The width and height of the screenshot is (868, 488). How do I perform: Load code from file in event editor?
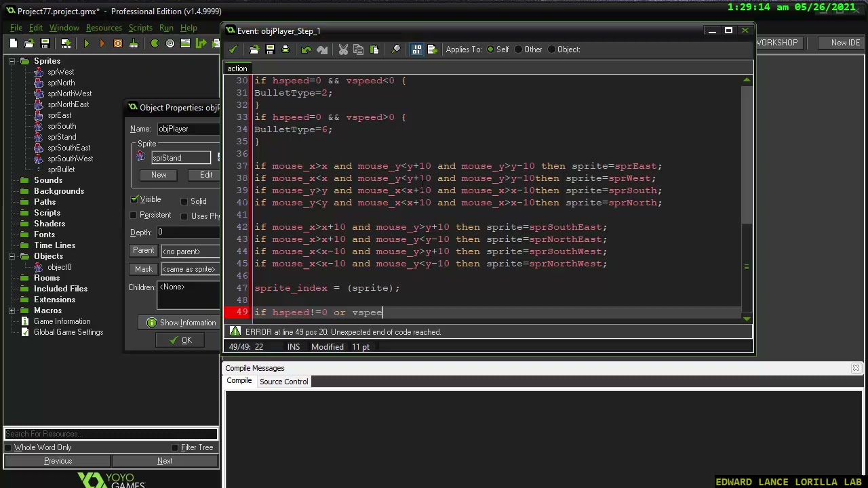click(254, 49)
